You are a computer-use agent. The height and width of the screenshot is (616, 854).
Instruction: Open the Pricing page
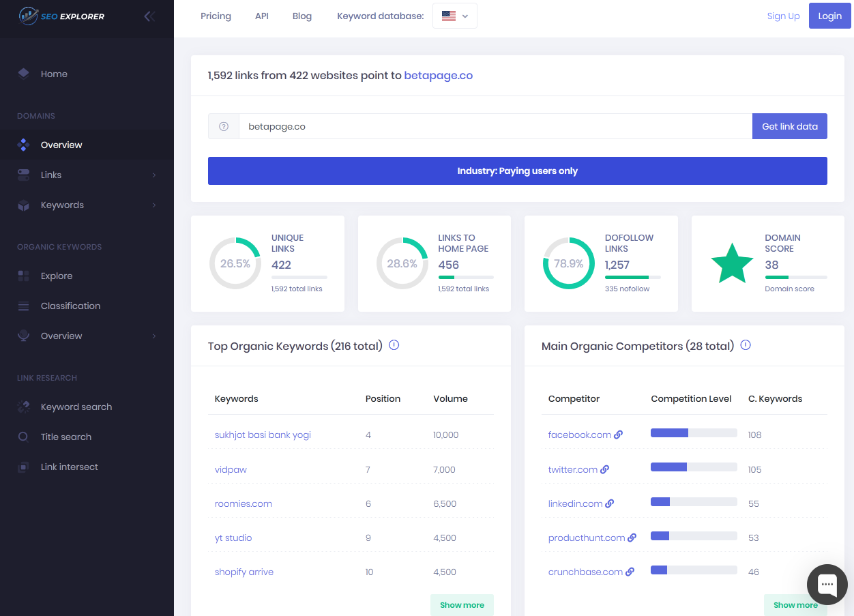coord(216,16)
